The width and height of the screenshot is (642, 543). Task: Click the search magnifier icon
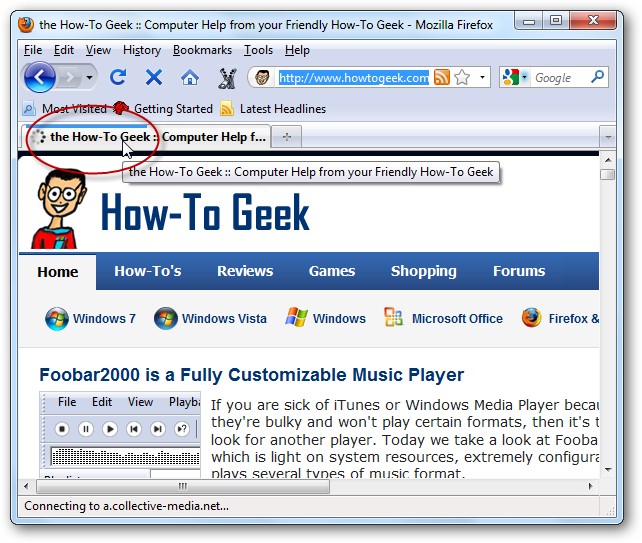pos(598,77)
